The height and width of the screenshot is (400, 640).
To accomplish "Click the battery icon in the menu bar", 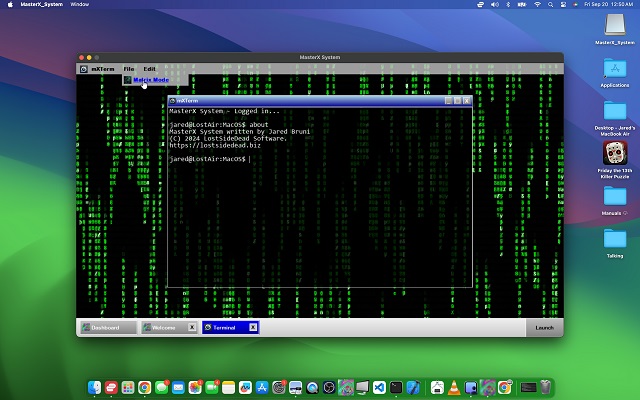I will [x=522, y=4].
